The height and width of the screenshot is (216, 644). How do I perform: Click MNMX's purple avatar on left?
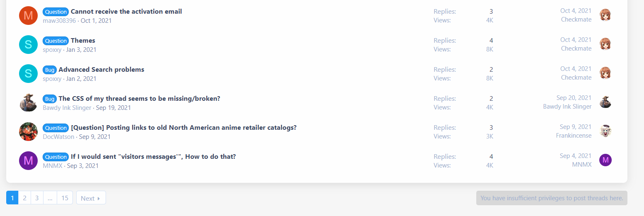coord(28,161)
